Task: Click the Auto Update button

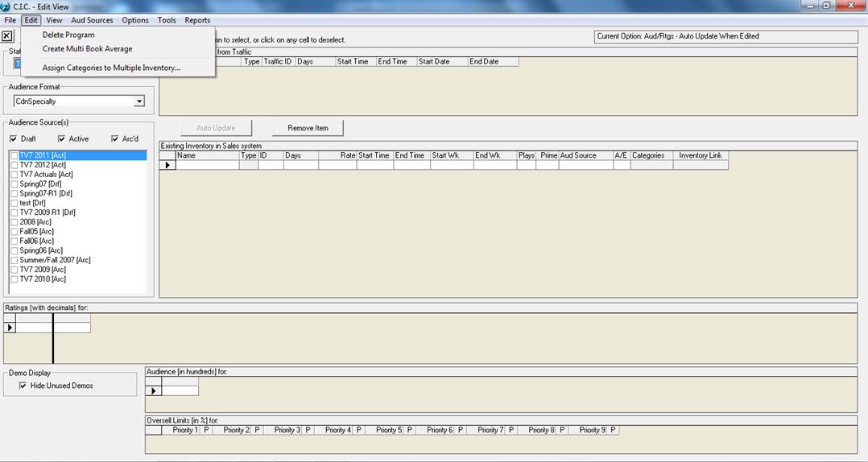Action: [216, 128]
